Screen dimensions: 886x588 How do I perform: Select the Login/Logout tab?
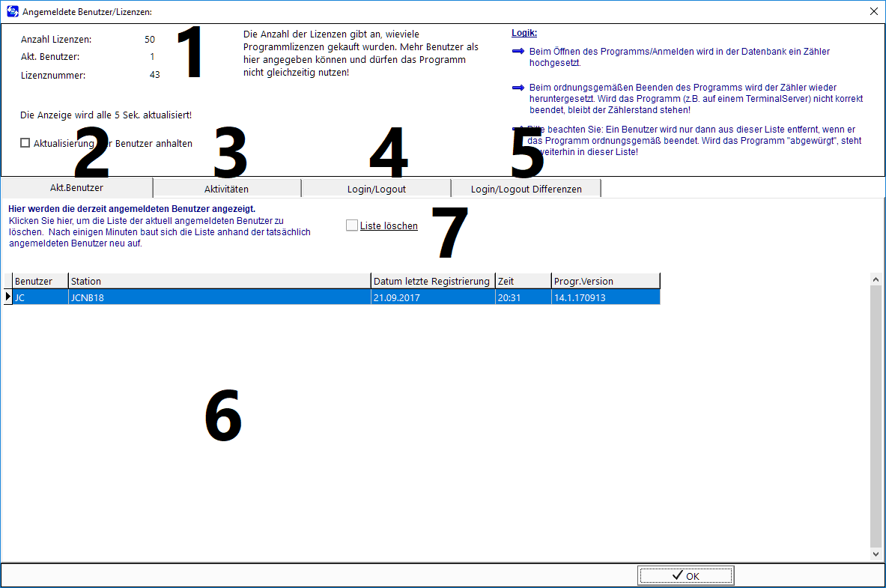tap(376, 189)
